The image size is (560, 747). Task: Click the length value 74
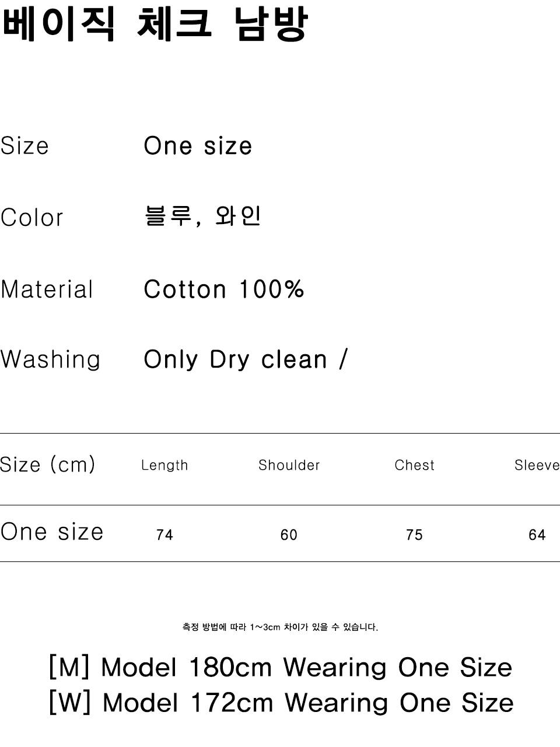(164, 535)
